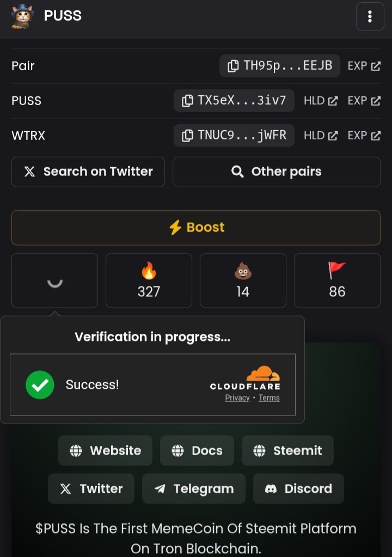Open the WTRX HLD holders link
The image size is (392, 557).
tap(321, 136)
